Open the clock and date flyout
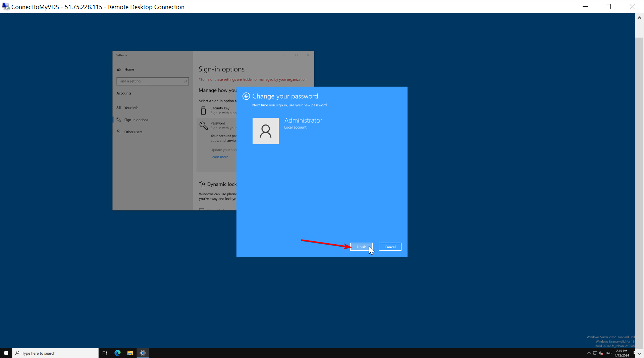Screen dimensions: 644x358 (x=622, y=353)
